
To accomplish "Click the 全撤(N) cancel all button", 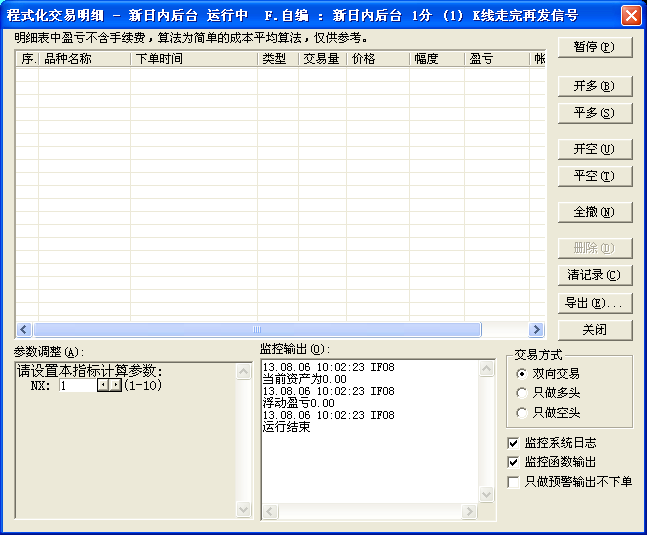I will (x=595, y=212).
